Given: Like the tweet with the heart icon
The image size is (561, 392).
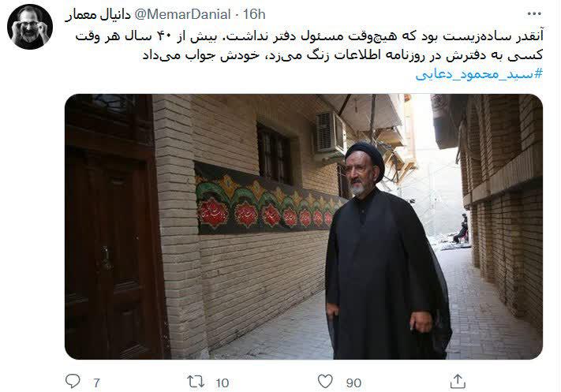Looking at the screenshot, I should (325, 381).
